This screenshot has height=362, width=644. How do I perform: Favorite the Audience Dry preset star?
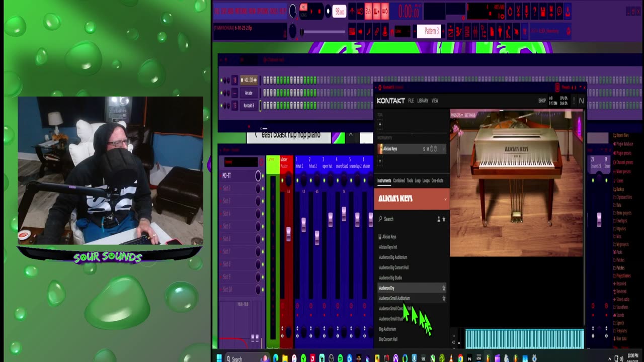point(444,288)
